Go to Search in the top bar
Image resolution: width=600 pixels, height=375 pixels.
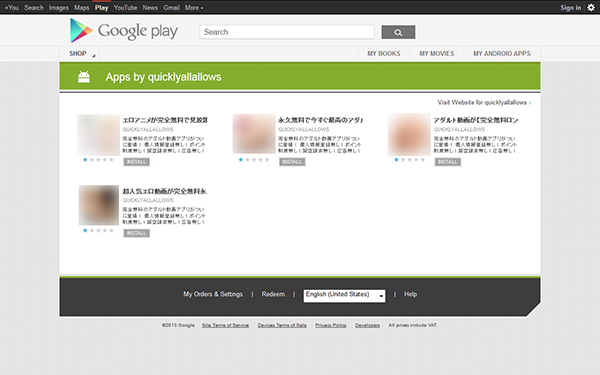[x=34, y=8]
